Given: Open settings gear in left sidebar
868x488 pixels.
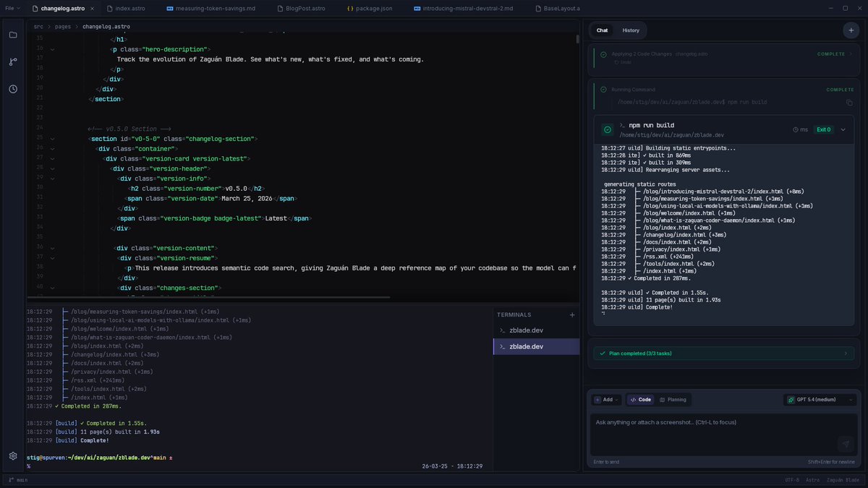Looking at the screenshot, I should [13, 455].
